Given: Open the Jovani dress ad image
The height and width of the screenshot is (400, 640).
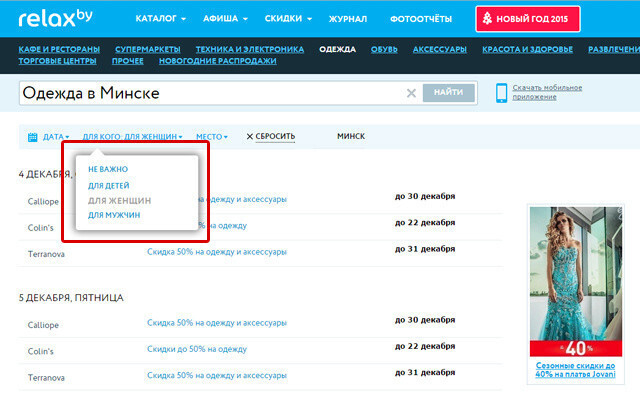Looking at the screenshot, I should tap(580, 280).
